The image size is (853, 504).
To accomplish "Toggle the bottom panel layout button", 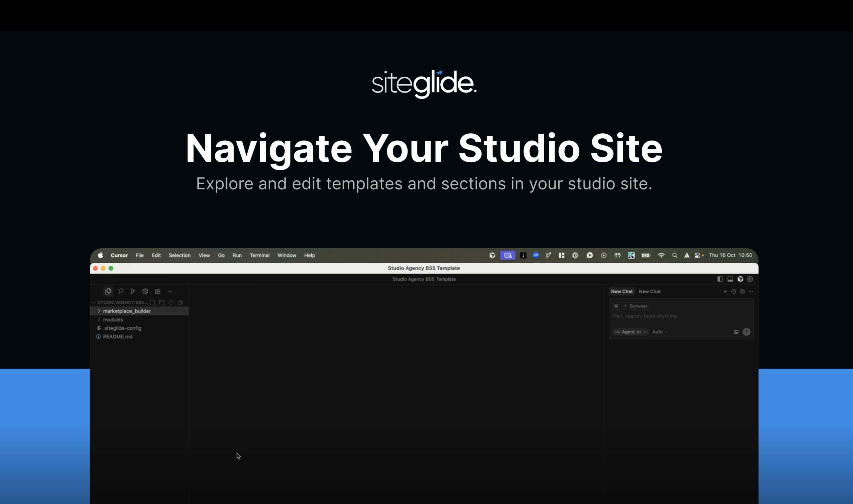I will coord(730,279).
